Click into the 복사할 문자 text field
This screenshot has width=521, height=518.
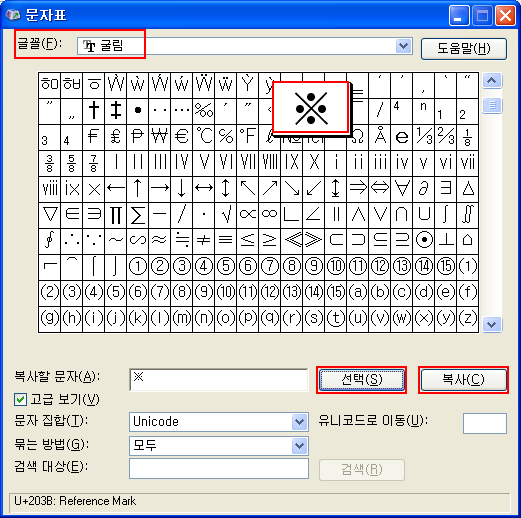(x=219, y=380)
